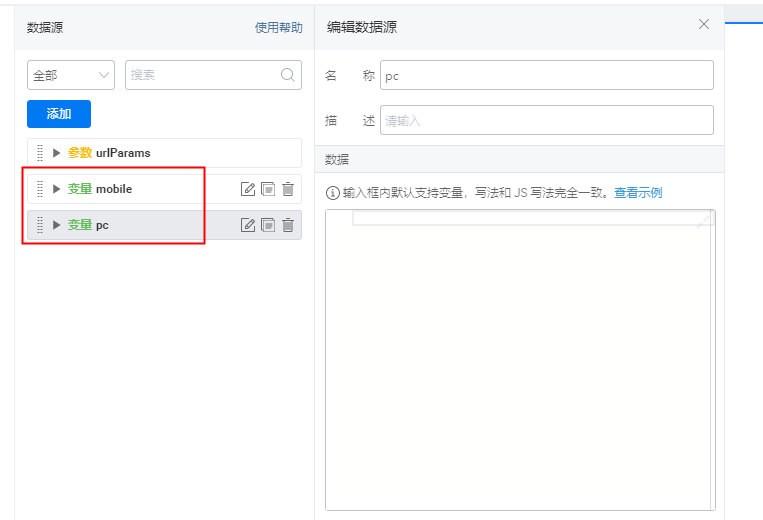Copy the mobile variable via its duplicate icon
This screenshot has width=763, height=520.
coord(268,189)
